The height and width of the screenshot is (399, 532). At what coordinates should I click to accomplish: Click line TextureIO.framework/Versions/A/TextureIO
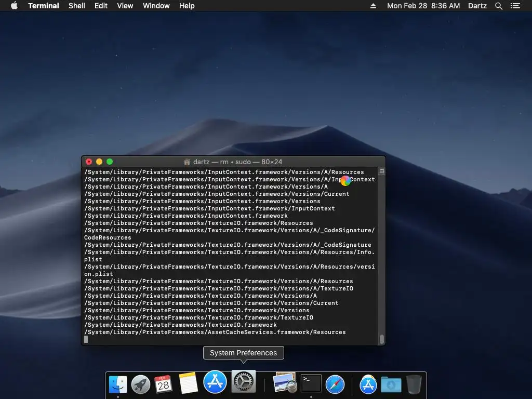click(219, 289)
